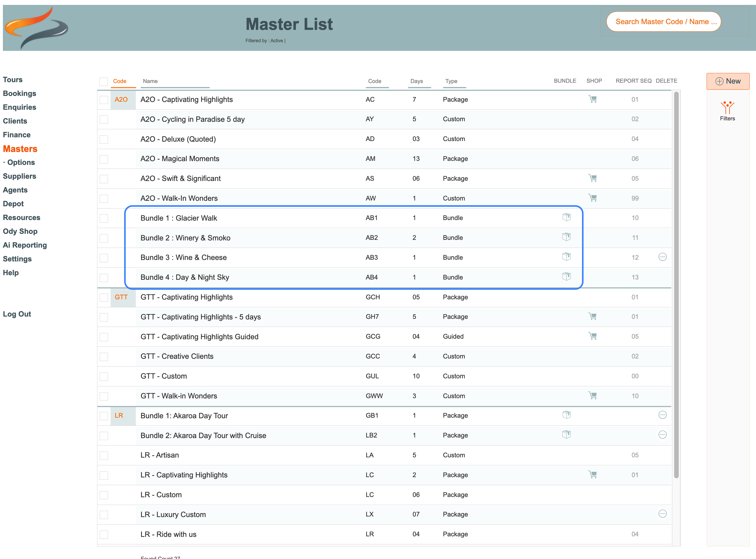
Task: Open bundle box icon for Bundle 1 : Glacier Walk
Action: point(567,217)
